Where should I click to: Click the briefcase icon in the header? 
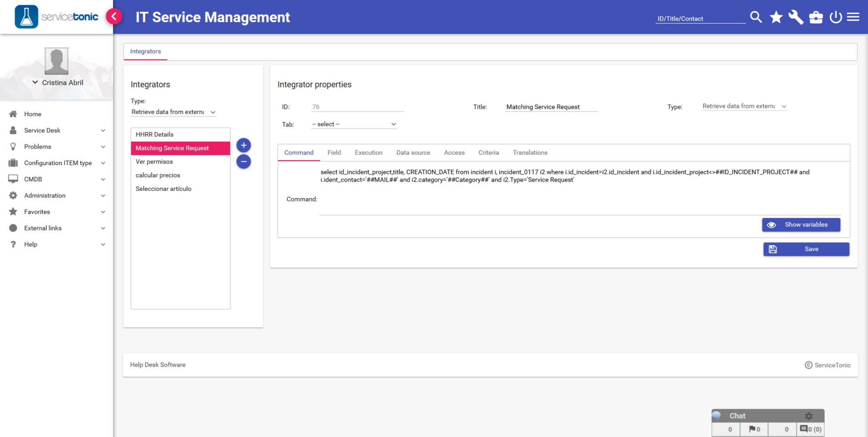point(816,17)
